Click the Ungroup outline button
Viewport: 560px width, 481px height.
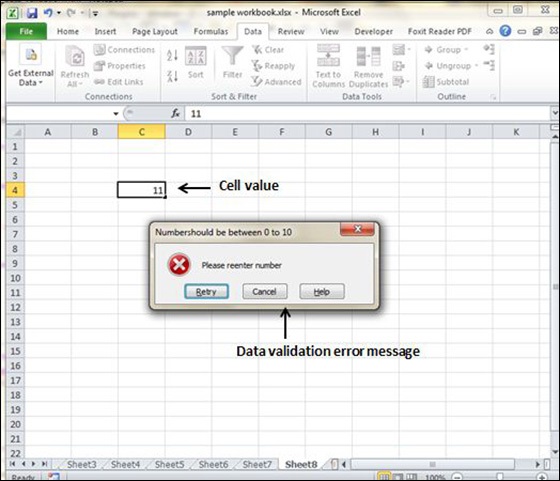451,66
